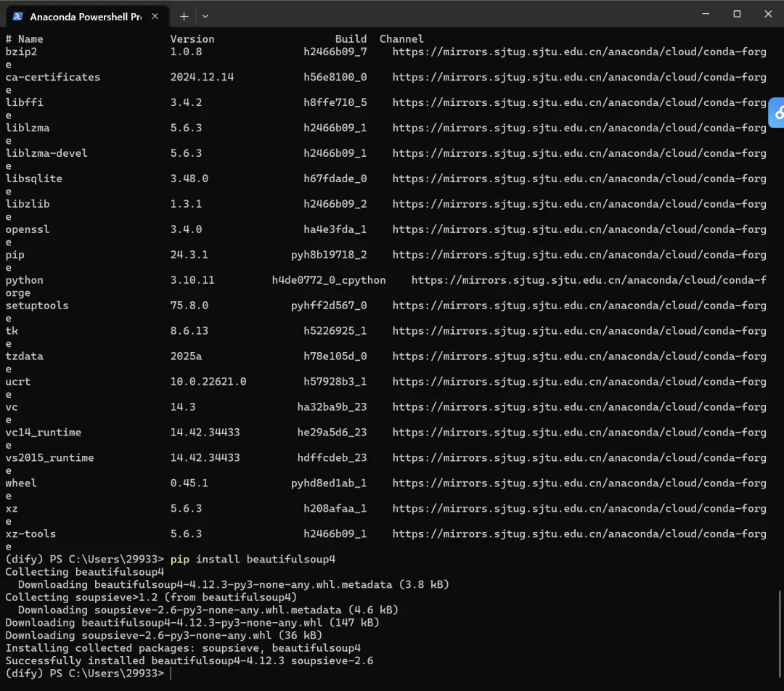Image resolution: width=784 pixels, height=691 pixels.
Task: Click the 'bzip2' package name
Action: (21, 52)
